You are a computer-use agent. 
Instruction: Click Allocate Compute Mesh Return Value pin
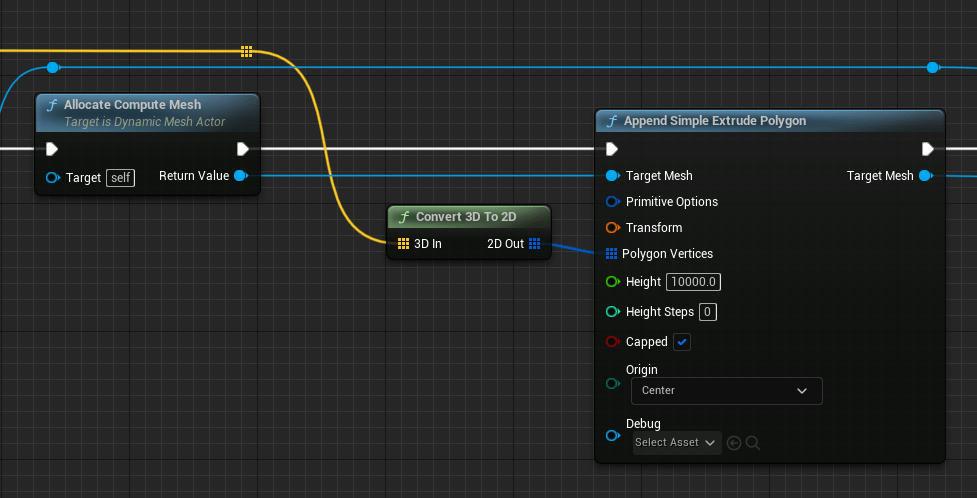pos(240,177)
